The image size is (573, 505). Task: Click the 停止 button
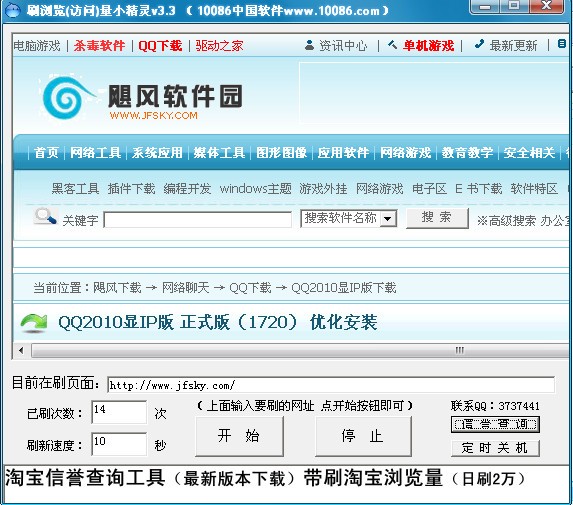(x=363, y=436)
